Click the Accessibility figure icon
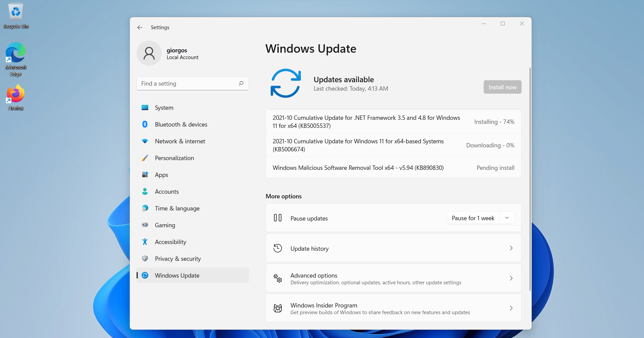 pyautogui.click(x=145, y=242)
